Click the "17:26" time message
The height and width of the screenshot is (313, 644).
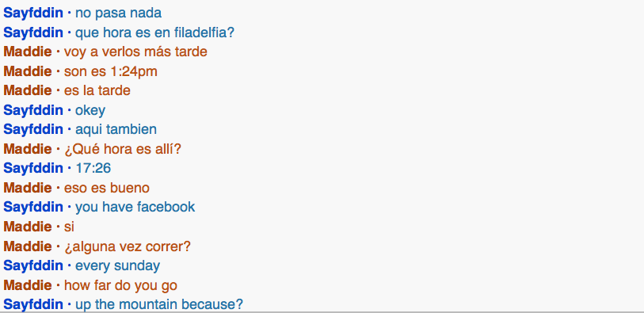point(93,168)
